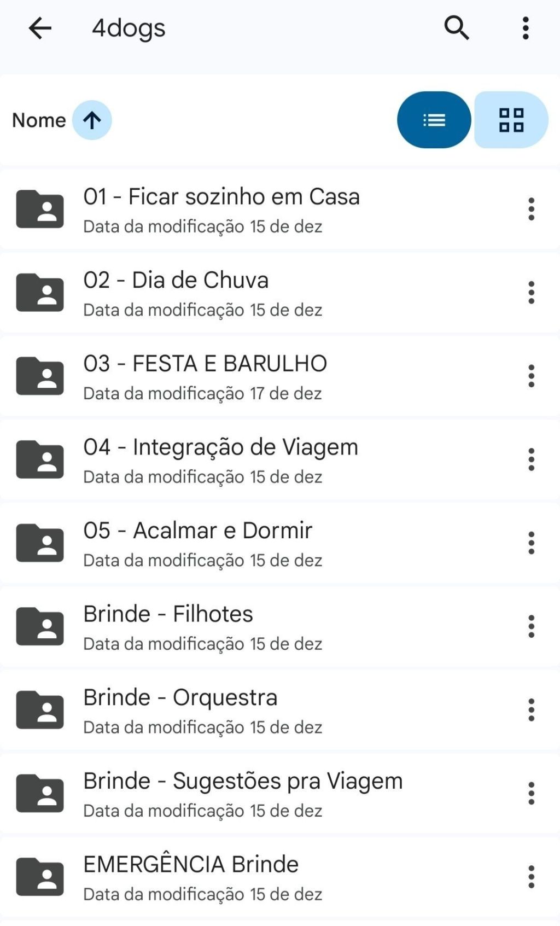Click the Brinde - Orquestra folder icon
Image resolution: width=560 pixels, height=926 pixels.
pyautogui.click(x=40, y=710)
